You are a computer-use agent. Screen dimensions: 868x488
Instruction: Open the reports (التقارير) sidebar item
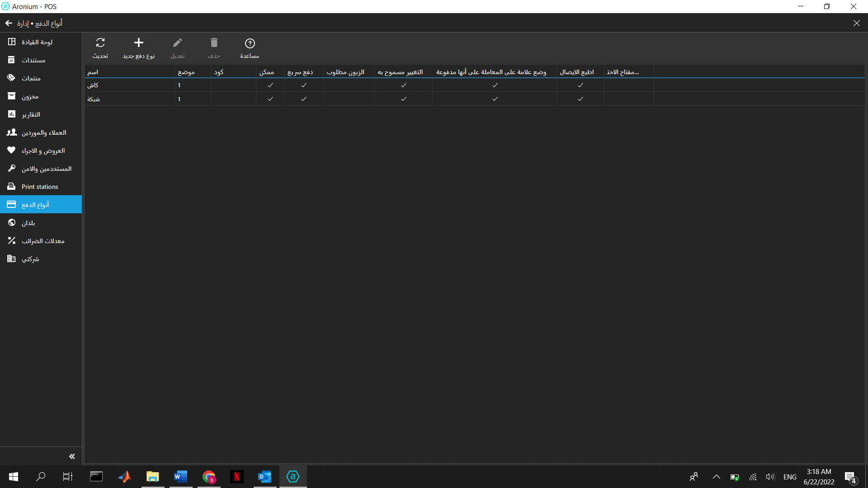(31, 114)
